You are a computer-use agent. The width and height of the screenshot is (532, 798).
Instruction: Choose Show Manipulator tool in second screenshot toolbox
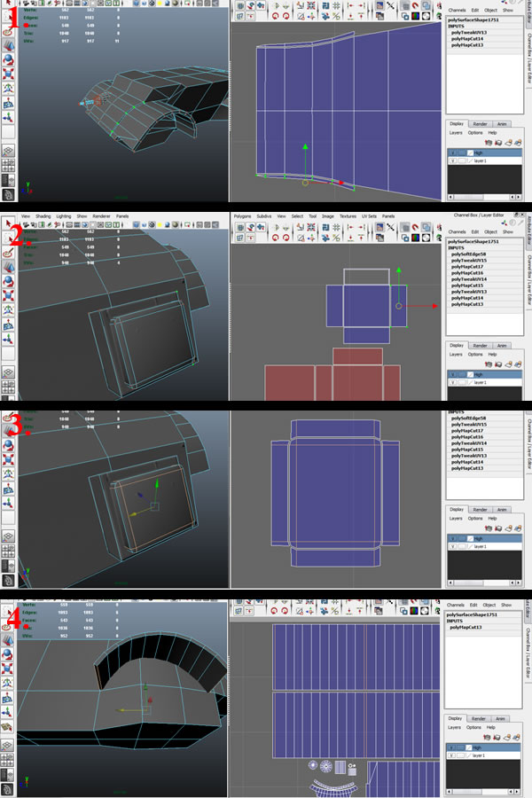(8, 339)
